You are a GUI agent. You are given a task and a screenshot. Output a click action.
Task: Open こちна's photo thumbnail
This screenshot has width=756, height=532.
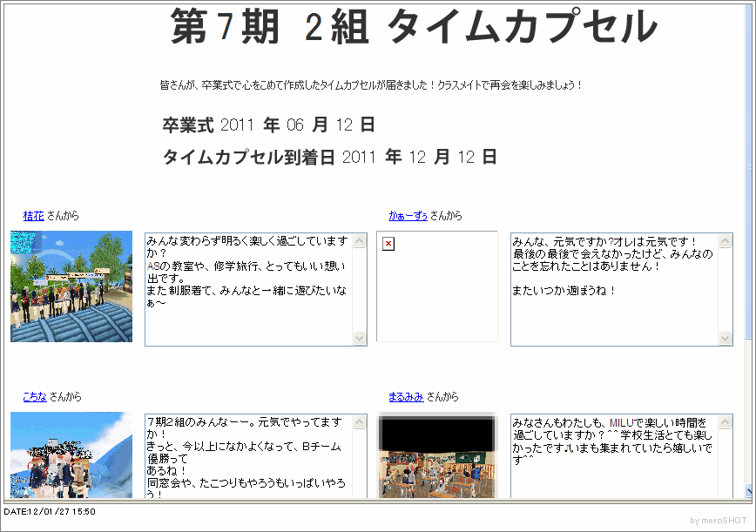(71, 455)
